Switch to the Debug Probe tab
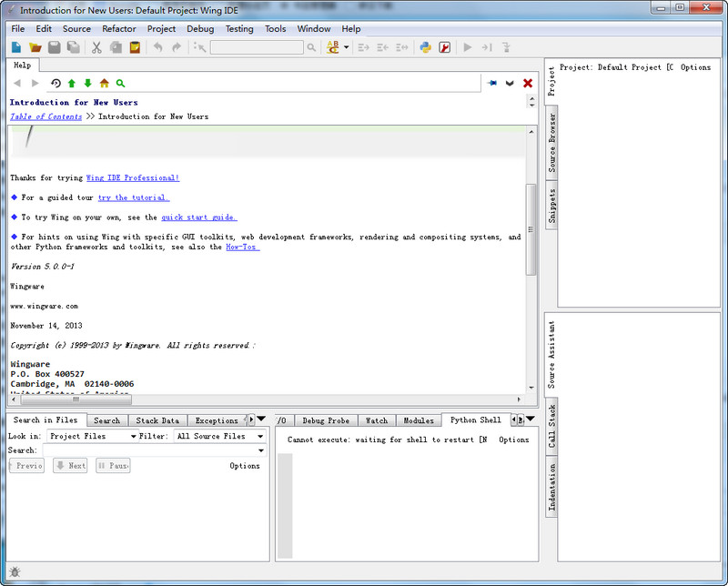Viewport: 728px width, 586px height. (x=326, y=419)
